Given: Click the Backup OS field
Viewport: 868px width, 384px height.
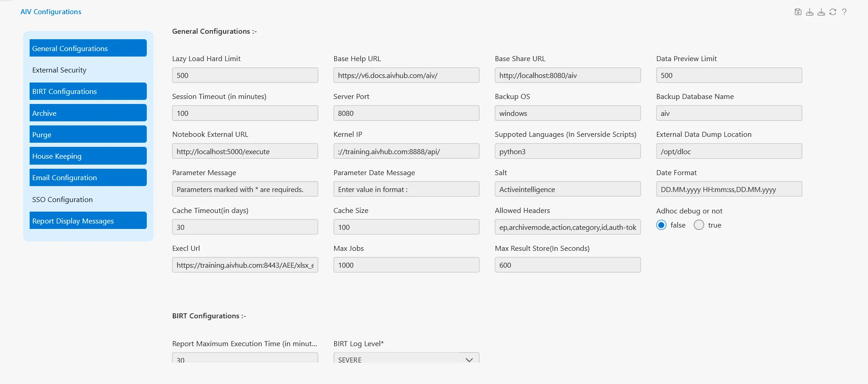Looking at the screenshot, I should [568, 113].
